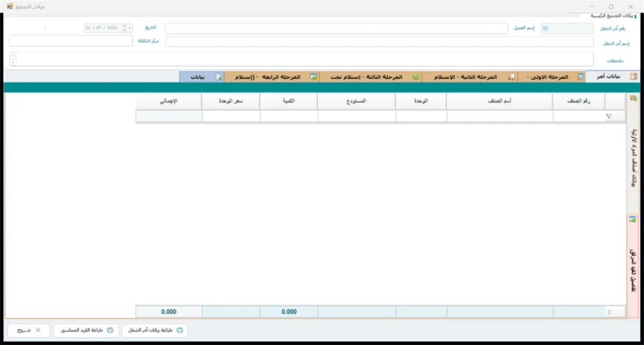This screenshot has height=345, width=644.
Task: Go to المرحلة الرابعة tab
Action: point(272,77)
